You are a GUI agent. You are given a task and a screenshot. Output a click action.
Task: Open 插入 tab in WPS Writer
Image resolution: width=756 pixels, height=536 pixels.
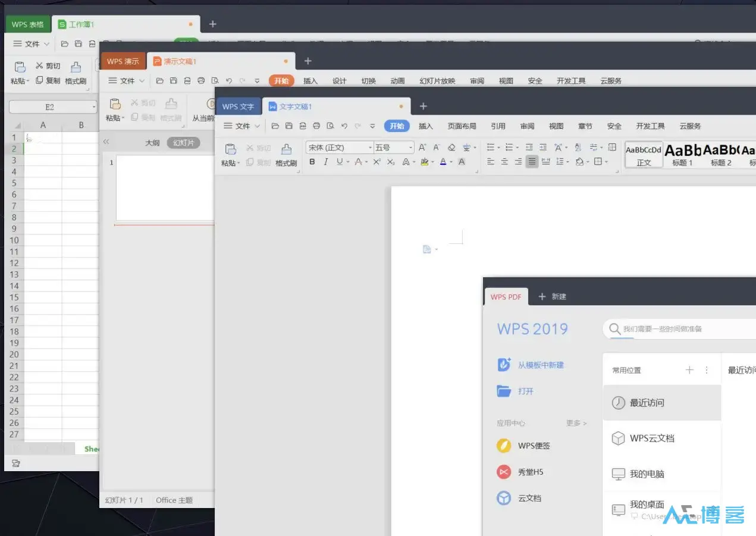(x=426, y=126)
